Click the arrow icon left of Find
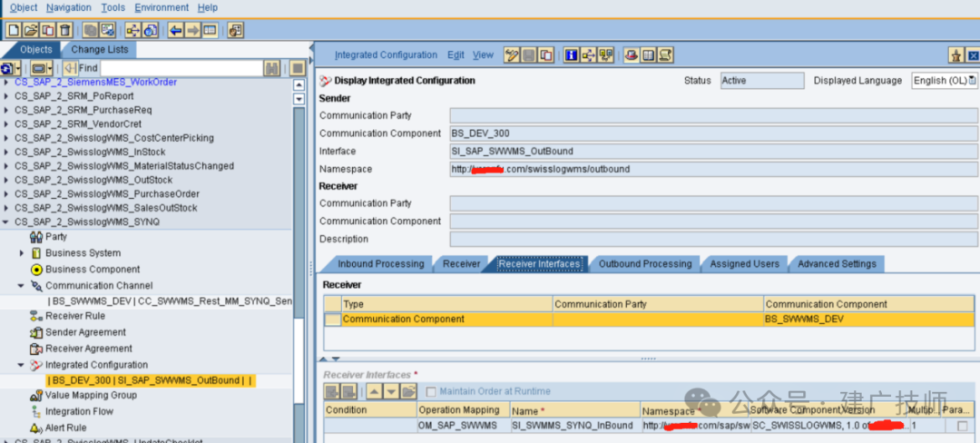980x443 pixels. point(70,67)
